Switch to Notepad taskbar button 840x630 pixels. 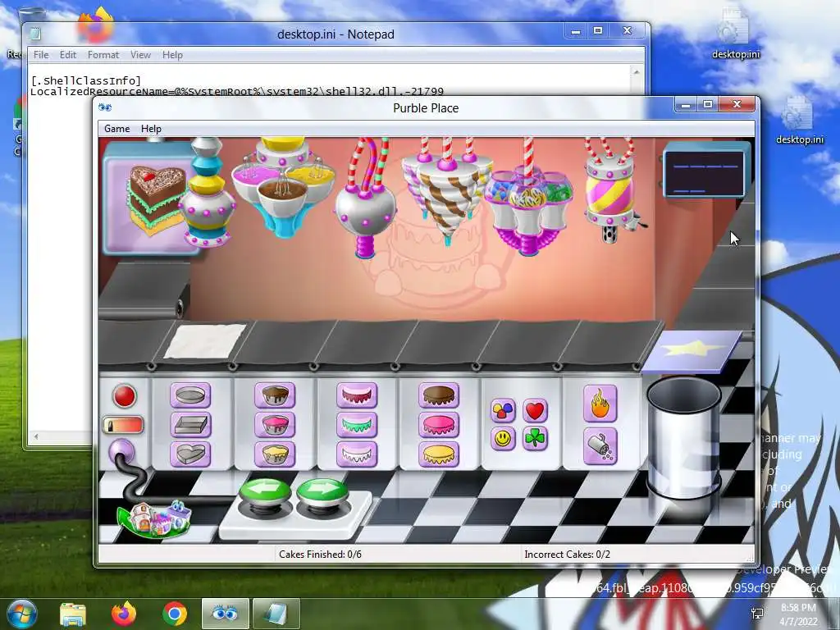click(276, 614)
